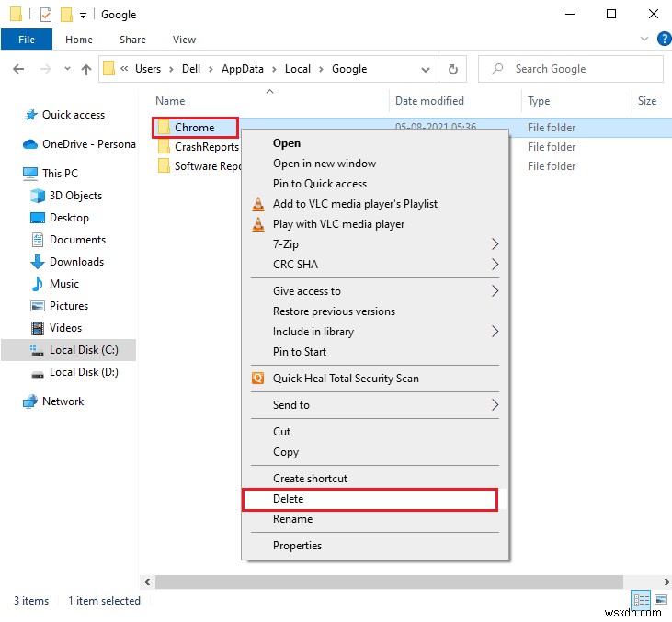Viewport: 672px width, 622px height.
Task: Choose Restore previous versions
Action: (334, 311)
